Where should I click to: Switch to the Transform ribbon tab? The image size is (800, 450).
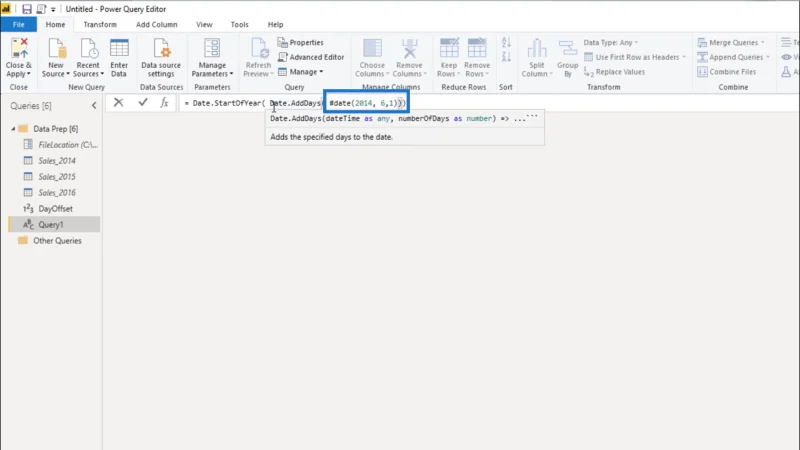[x=100, y=24]
